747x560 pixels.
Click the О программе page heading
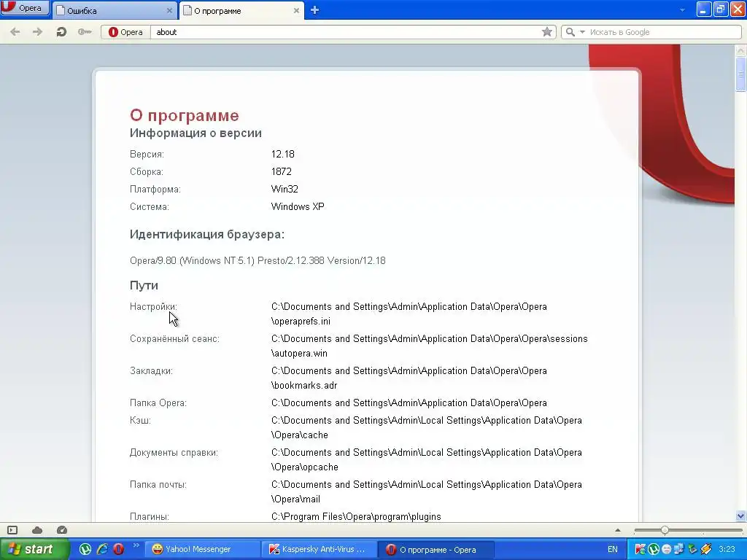[x=185, y=114]
